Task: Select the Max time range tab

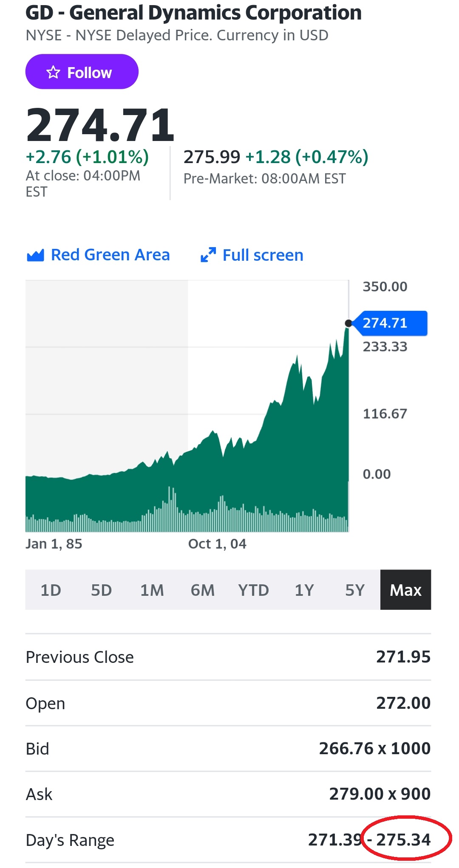Action: (x=406, y=590)
